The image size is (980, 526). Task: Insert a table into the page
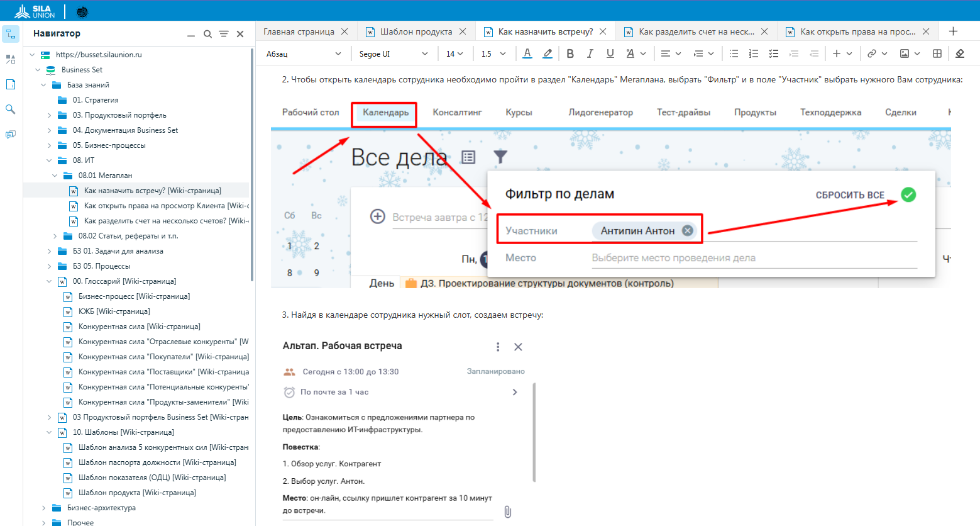click(937, 54)
